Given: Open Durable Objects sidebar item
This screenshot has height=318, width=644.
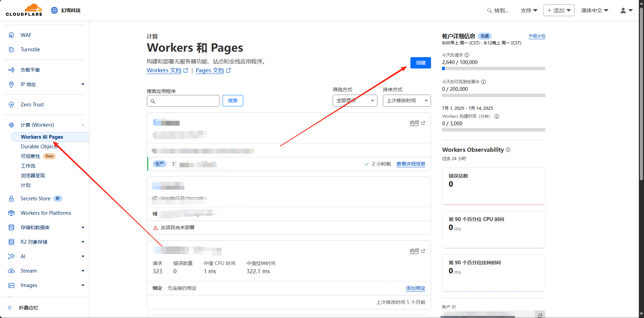Looking at the screenshot, I should coord(39,147).
